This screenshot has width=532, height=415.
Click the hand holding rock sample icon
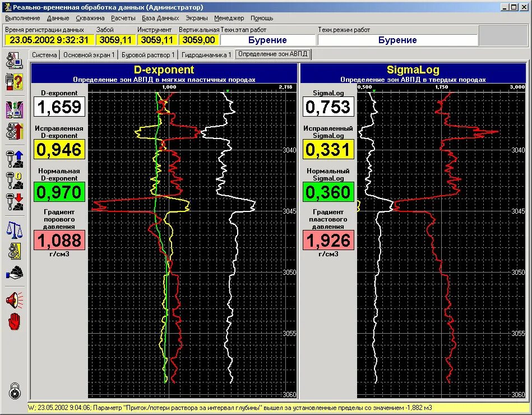click(x=14, y=273)
